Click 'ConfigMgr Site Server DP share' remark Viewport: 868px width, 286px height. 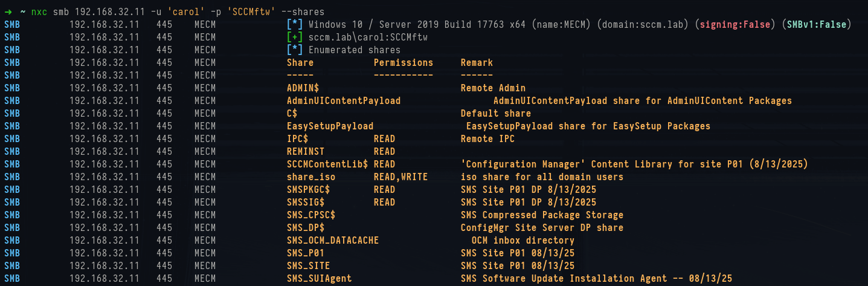click(x=542, y=228)
